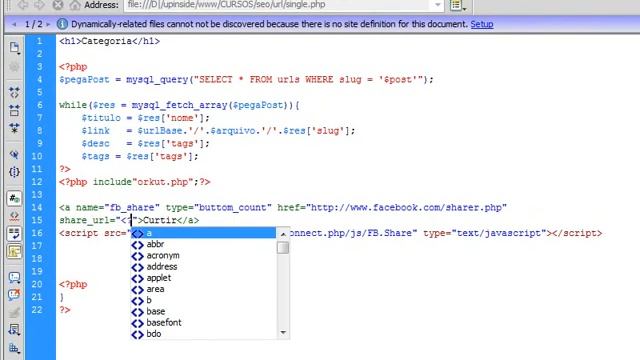640x360 pixels.
Task: Click the Remove Comment icon
Action: coord(14,295)
